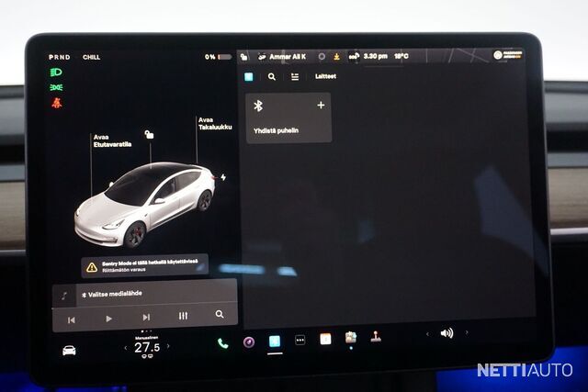Tap the white Model 3 car image
Viewport: 588px width, 392px height.
tap(145, 205)
